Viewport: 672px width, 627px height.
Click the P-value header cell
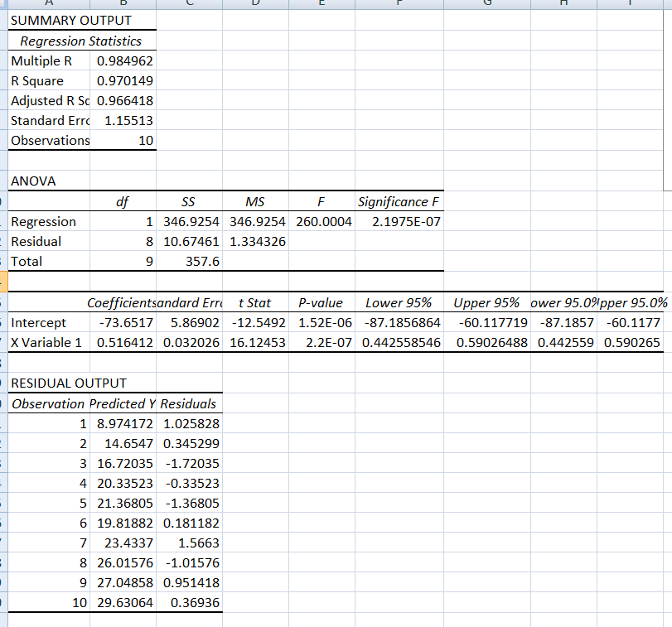(x=320, y=302)
